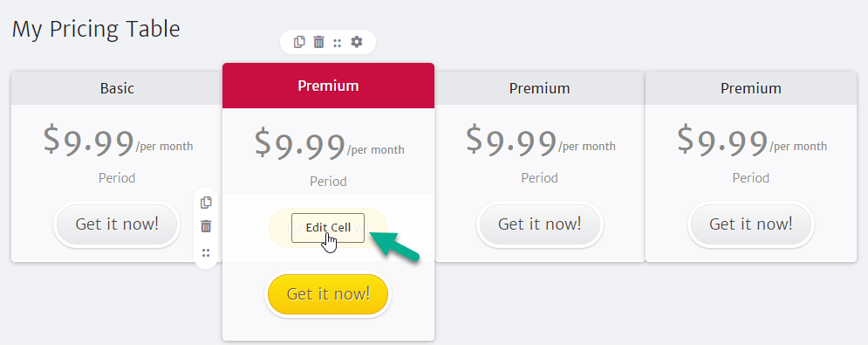Click the My Pricing Table title
This screenshot has width=868, height=345.
click(96, 29)
